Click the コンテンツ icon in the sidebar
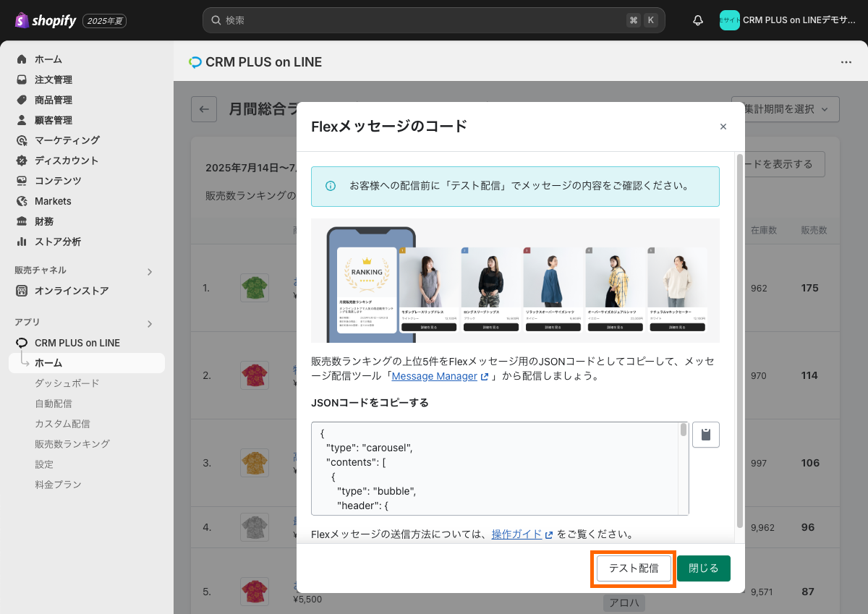The image size is (868, 614). point(22,181)
